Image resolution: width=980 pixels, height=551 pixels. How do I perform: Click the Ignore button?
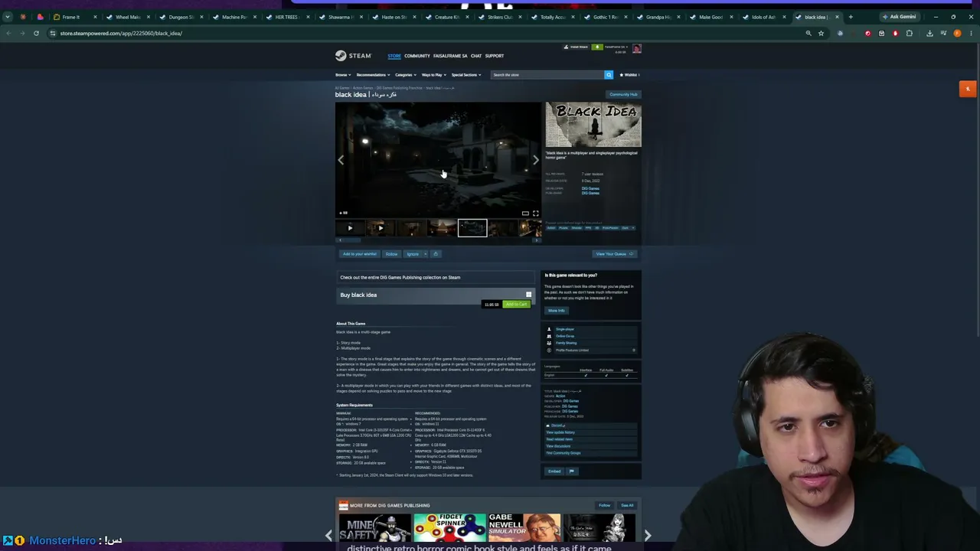(x=413, y=254)
